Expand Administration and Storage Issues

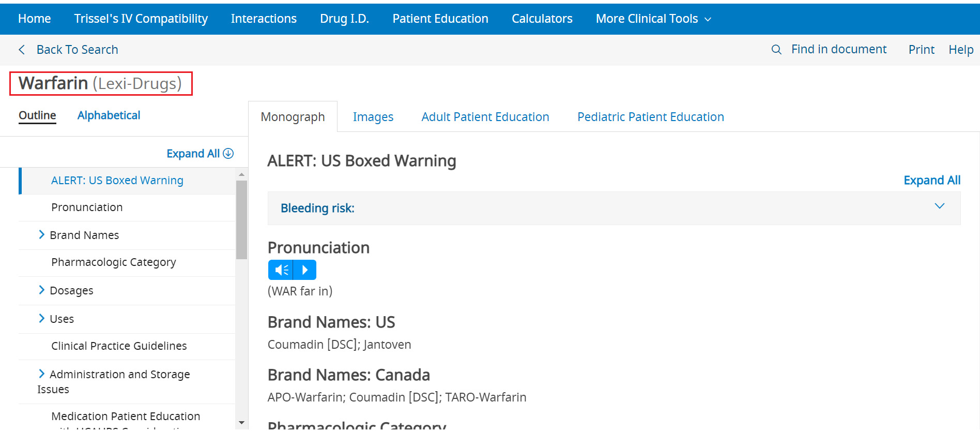(42, 374)
